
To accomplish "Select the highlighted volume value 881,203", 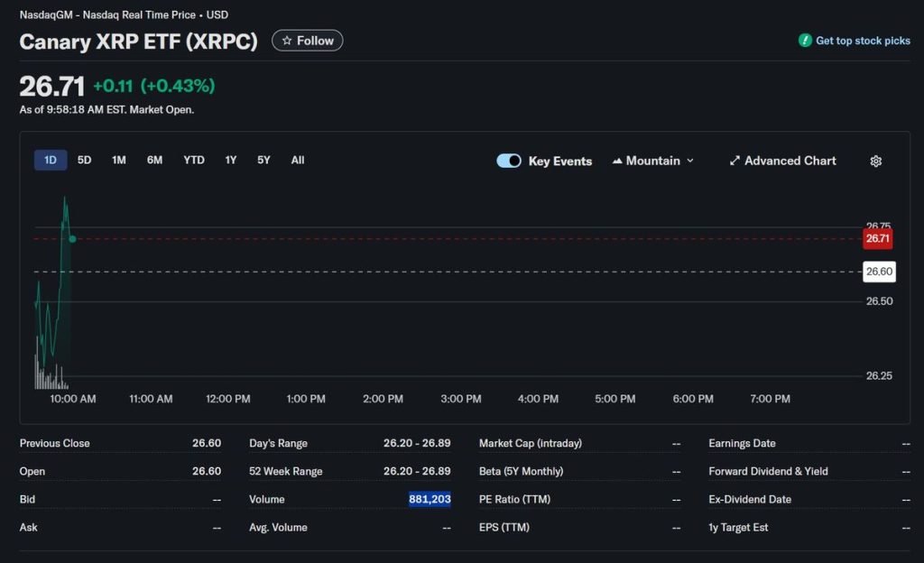I will (430, 500).
